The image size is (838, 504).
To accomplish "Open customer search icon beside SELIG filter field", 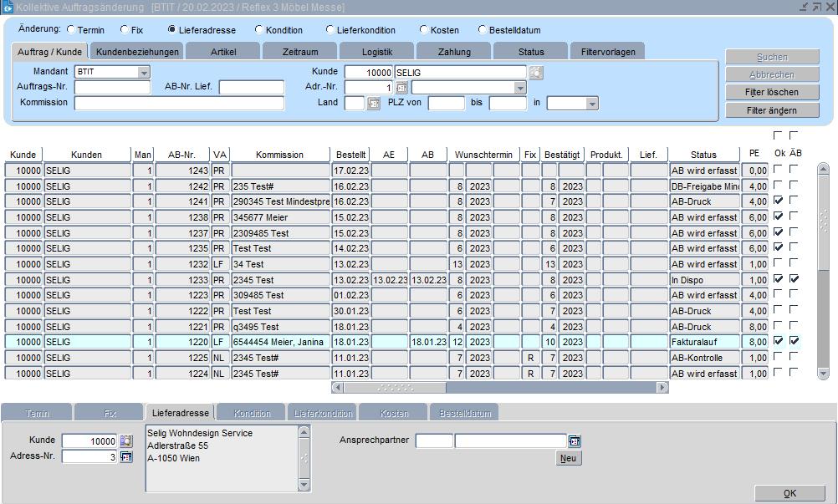I will pos(536,73).
